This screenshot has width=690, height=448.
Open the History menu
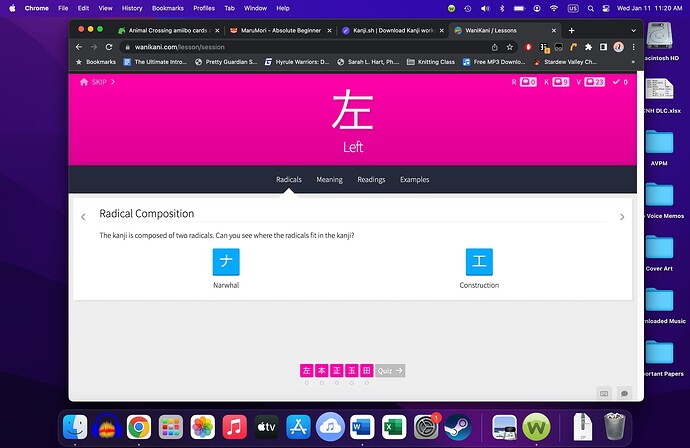tap(132, 8)
